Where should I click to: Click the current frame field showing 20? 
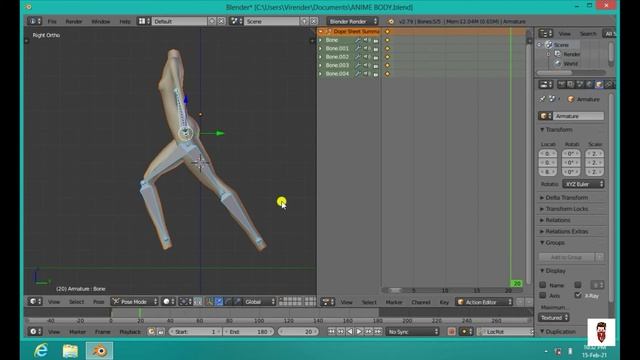click(298, 331)
